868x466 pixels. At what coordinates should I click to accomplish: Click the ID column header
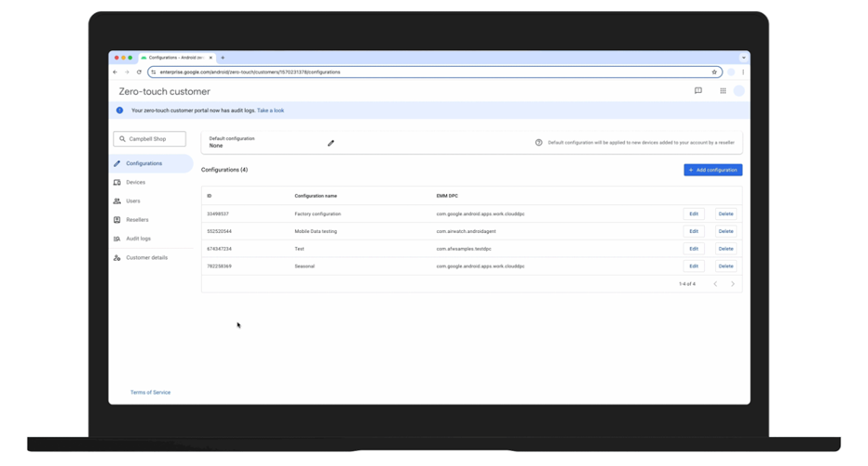210,196
